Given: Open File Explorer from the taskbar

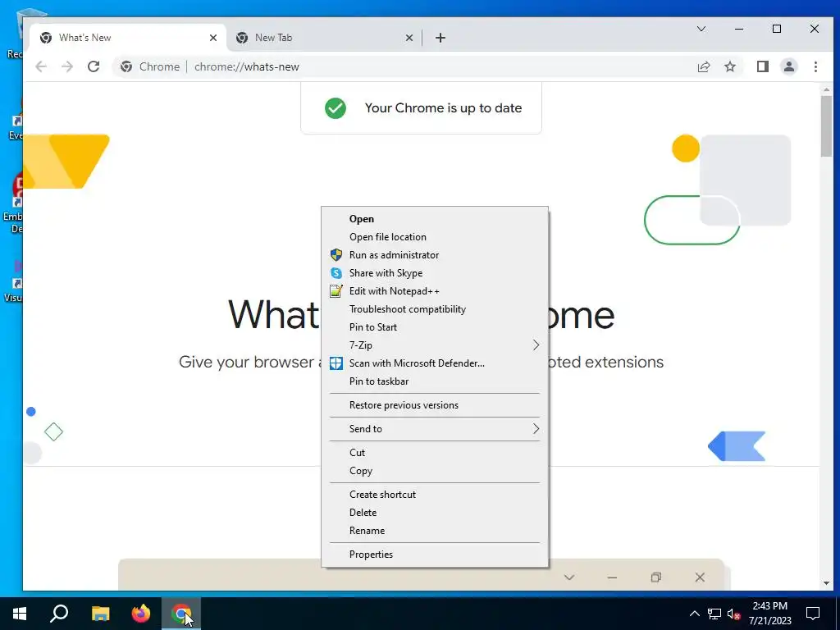Looking at the screenshot, I should (100, 614).
